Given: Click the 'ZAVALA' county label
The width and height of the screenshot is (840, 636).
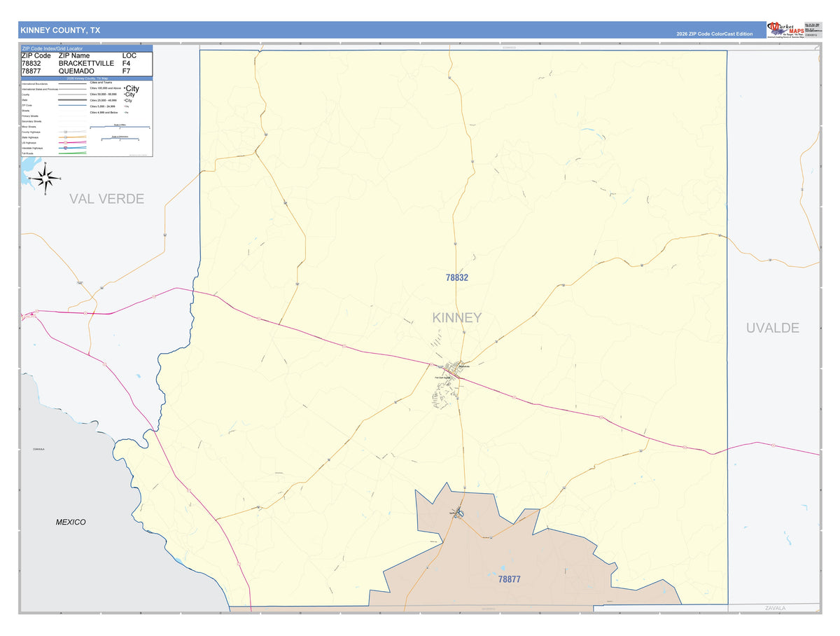Looking at the screenshot, I should tap(776, 608).
